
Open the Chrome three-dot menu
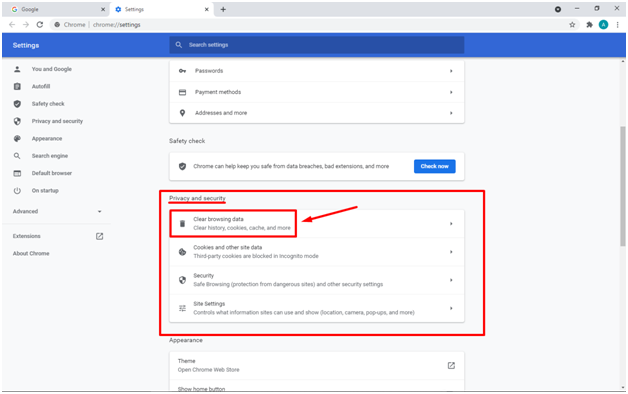(617, 25)
